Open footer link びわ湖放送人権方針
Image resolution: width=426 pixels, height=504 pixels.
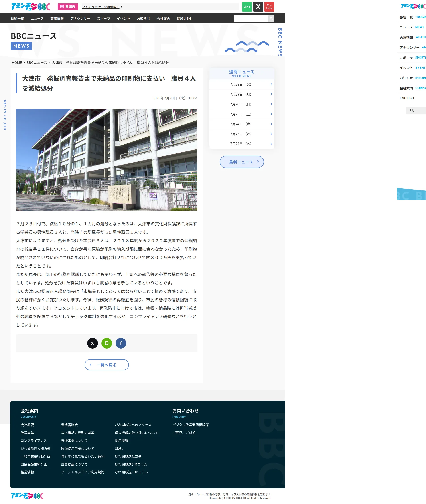(x=35, y=448)
